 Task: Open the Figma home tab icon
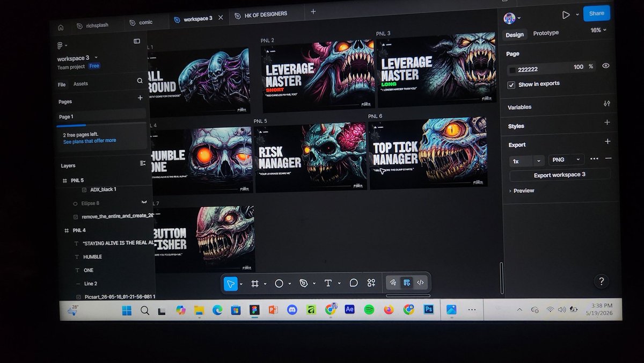click(x=61, y=27)
